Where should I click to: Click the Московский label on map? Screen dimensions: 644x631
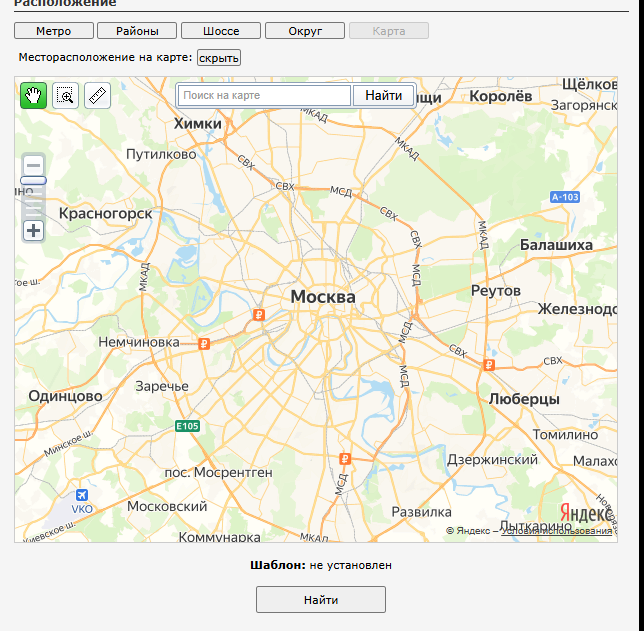pyautogui.click(x=167, y=506)
